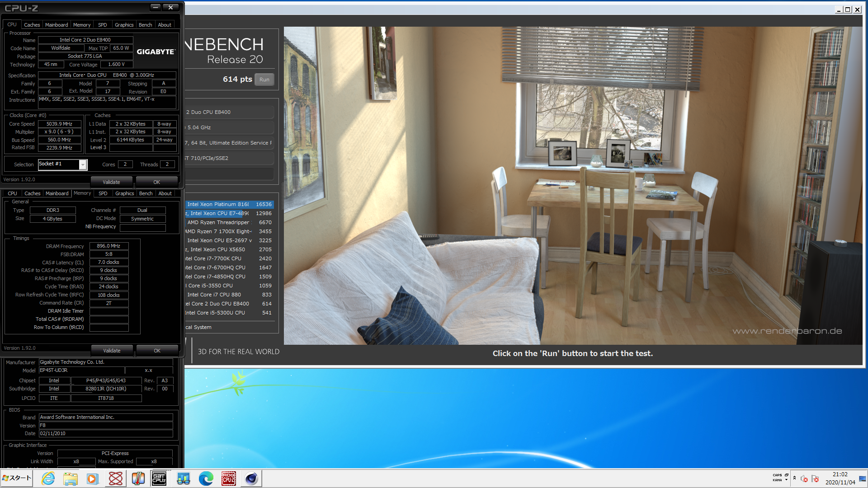Run the Cinebench benchmark
The width and height of the screenshot is (868, 488).
pos(264,80)
